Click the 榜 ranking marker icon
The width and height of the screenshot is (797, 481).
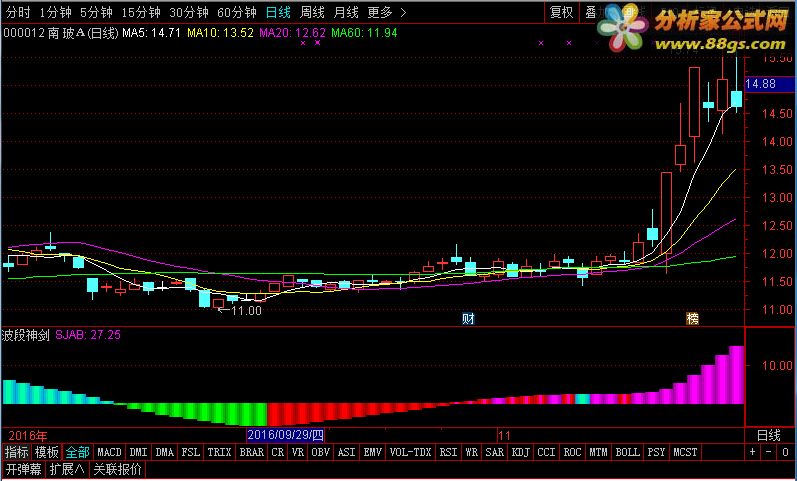(x=692, y=319)
